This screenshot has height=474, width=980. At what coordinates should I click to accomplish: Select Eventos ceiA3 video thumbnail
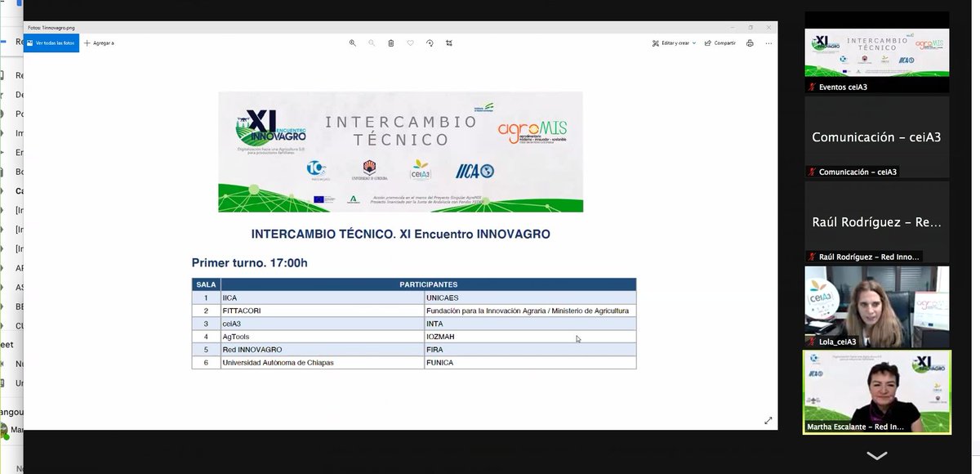pyautogui.click(x=877, y=51)
